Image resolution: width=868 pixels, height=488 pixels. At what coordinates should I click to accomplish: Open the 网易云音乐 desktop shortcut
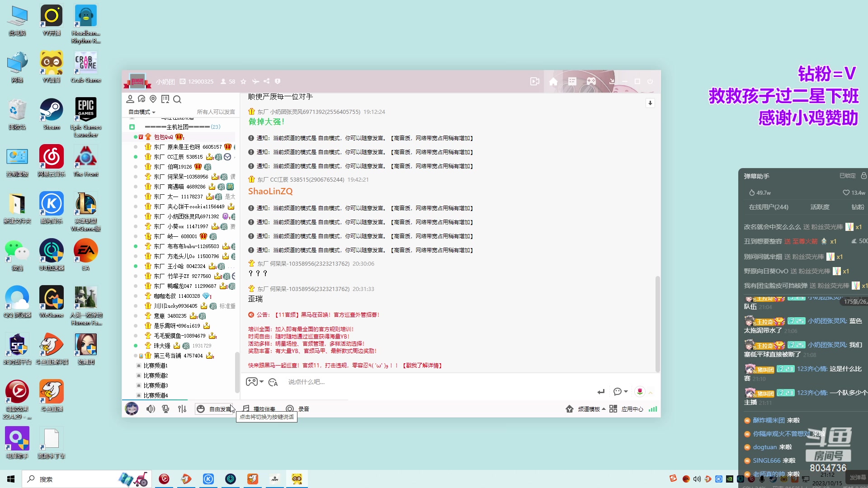[x=52, y=160]
